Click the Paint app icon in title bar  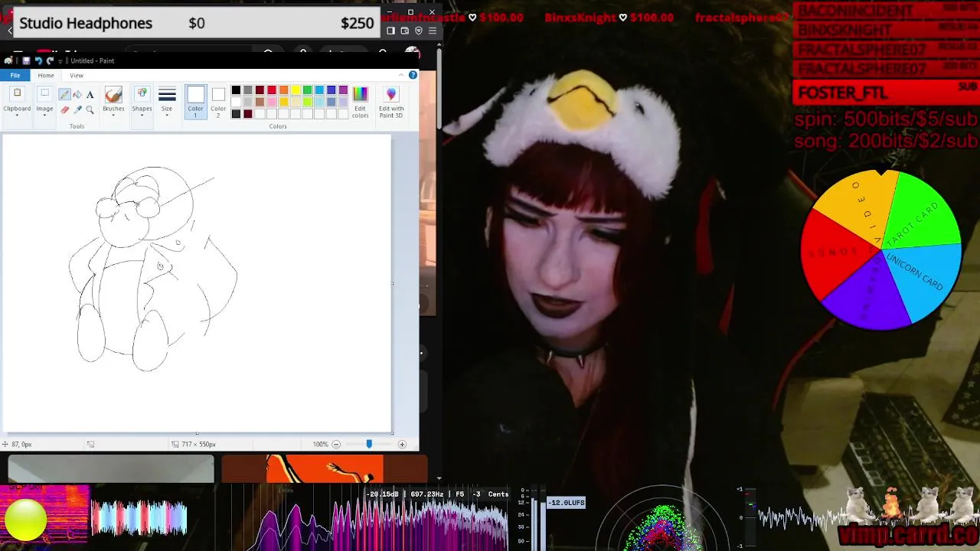(x=8, y=60)
